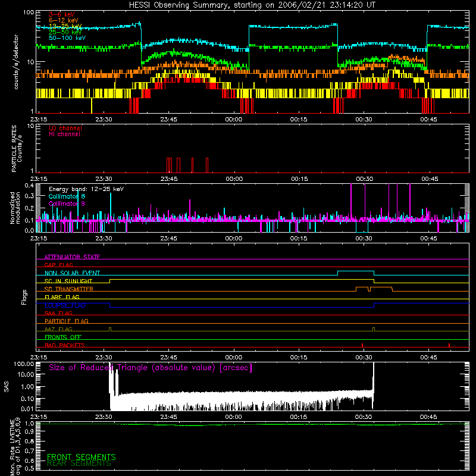Screen dimensions: 476x476
Task: Click the HI channel legend label
Action: 64,134
